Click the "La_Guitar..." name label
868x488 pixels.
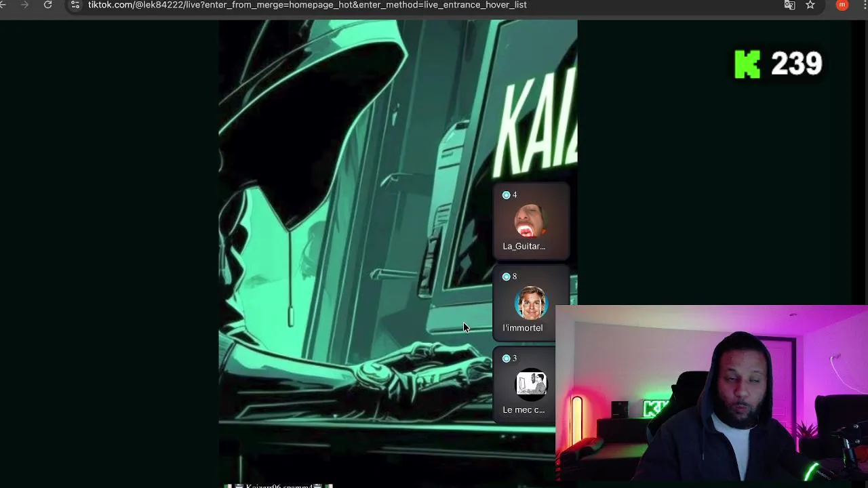524,246
